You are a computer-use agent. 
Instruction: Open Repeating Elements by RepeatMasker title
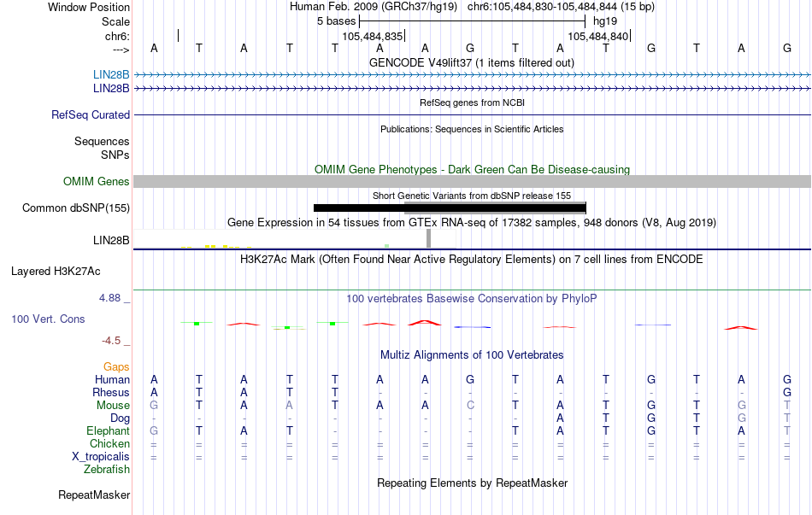[472, 483]
